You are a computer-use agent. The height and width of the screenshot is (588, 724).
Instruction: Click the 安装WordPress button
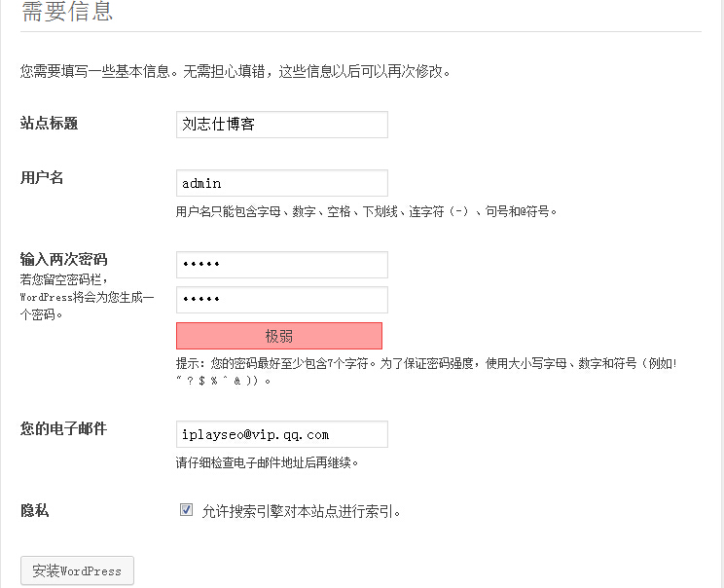click(x=77, y=570)
